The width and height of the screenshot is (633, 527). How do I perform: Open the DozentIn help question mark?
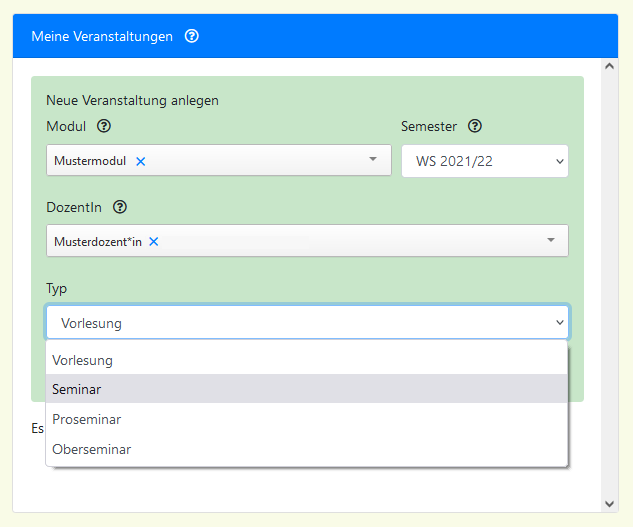point(120,208)
